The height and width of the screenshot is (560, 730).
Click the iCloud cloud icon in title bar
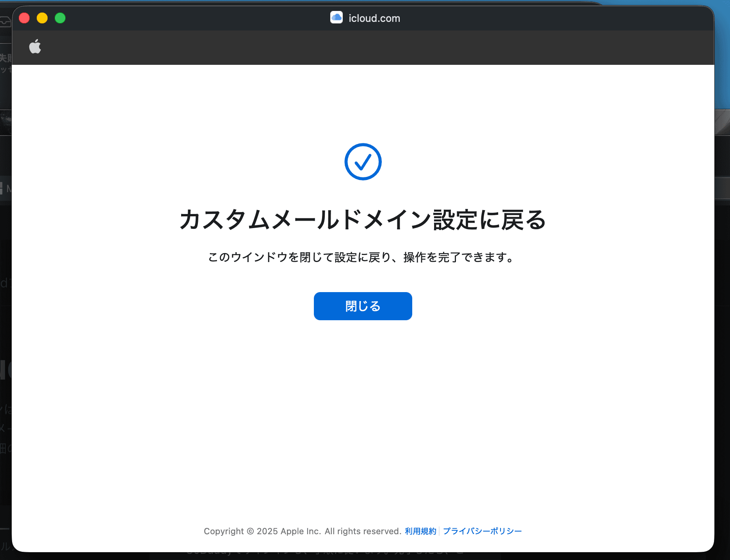(x=336, y=18)
